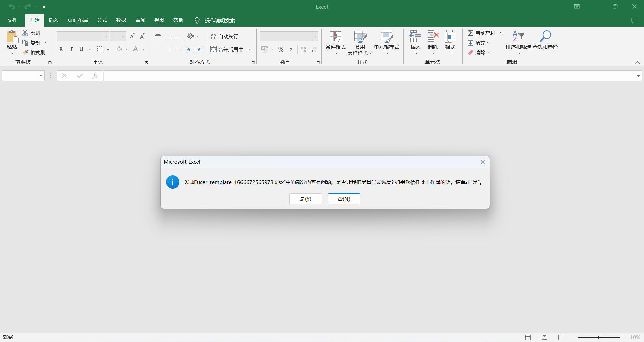Switch to the Formulas (公式) tab
This screenshot has height=342, width=644.
click(102, 20)
